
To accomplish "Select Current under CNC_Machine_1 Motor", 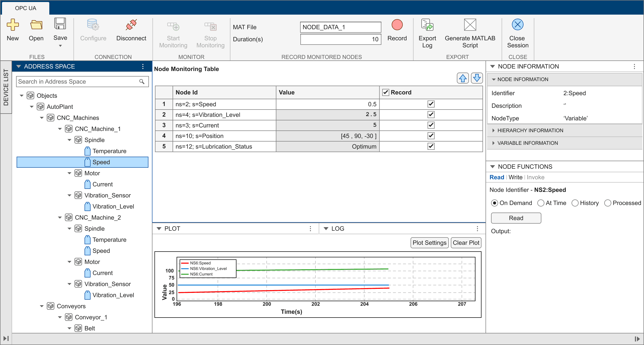I will point(102,184).
